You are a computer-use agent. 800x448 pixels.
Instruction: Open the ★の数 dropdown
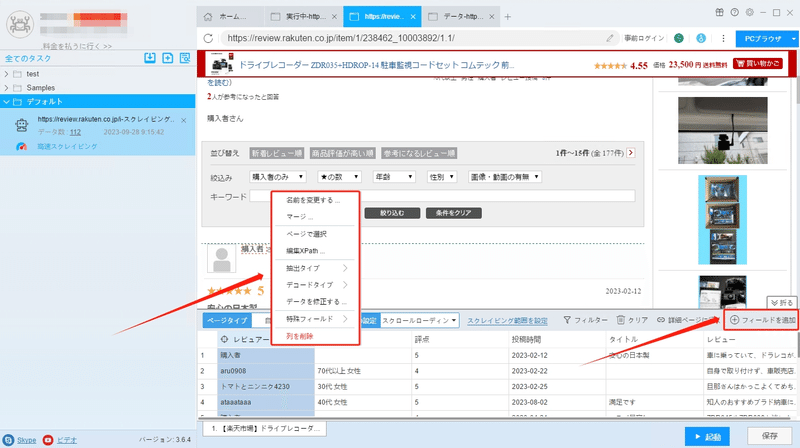click(x=340, y=177)
